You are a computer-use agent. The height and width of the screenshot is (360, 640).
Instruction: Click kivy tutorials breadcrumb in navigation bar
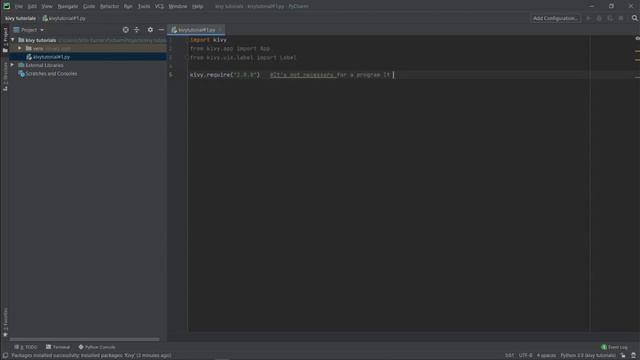pyautogui.click(x=20, y=18)
